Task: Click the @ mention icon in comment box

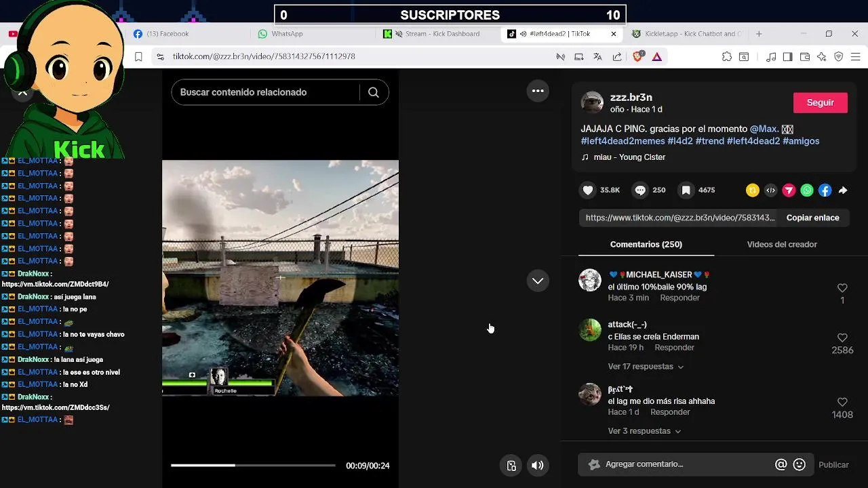Action: tap(781, 464)
